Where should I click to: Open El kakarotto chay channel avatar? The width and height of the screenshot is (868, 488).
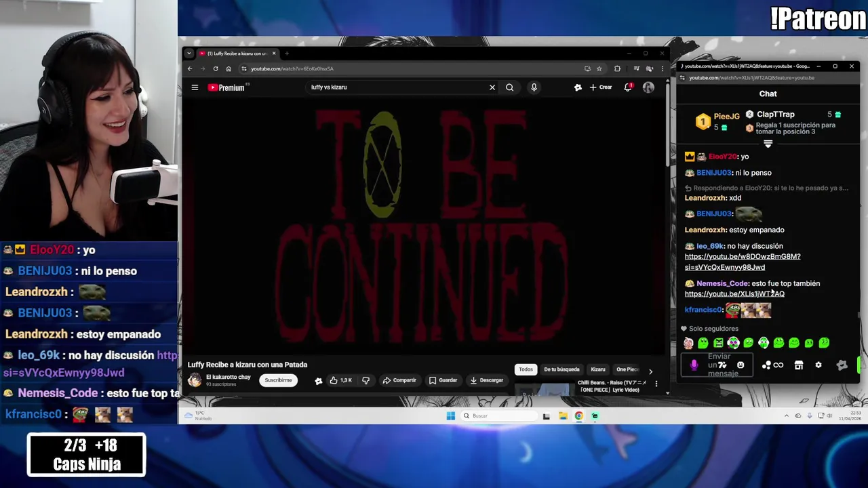[195, 380]
